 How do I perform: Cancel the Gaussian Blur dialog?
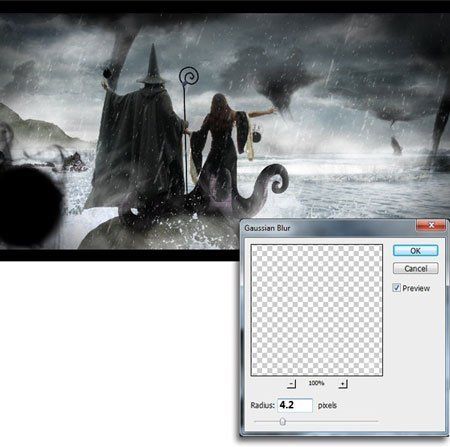[415, 268]
